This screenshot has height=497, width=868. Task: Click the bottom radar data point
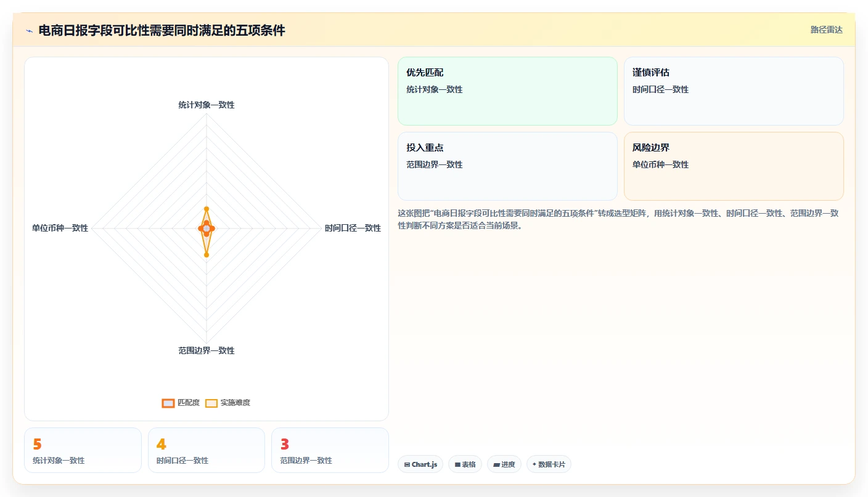point(207,254)
